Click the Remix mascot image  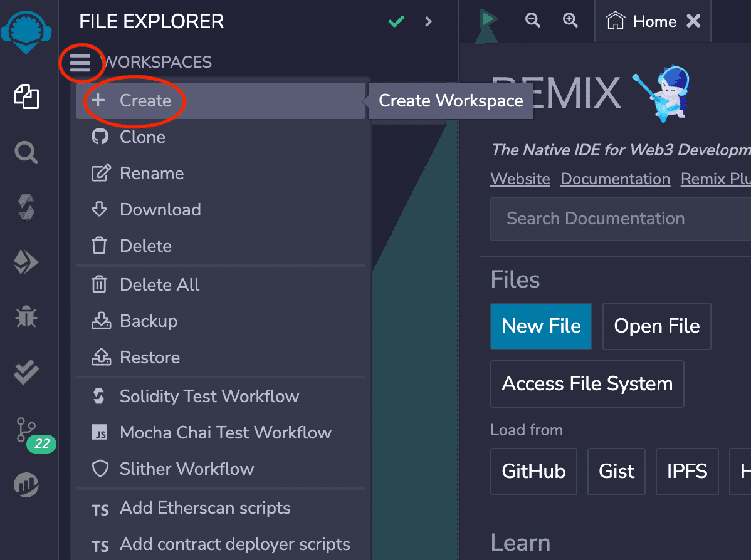pos(663,93)
